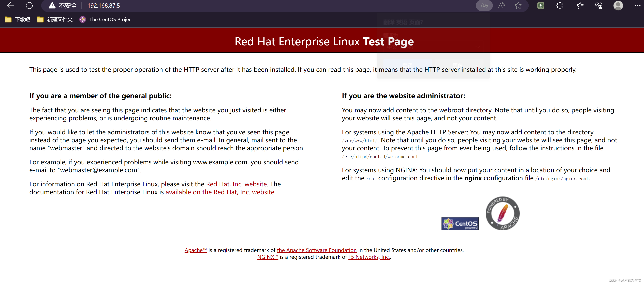Open the Apache™ trademark link
The image size is (644, 284).
tap(196, 250)
